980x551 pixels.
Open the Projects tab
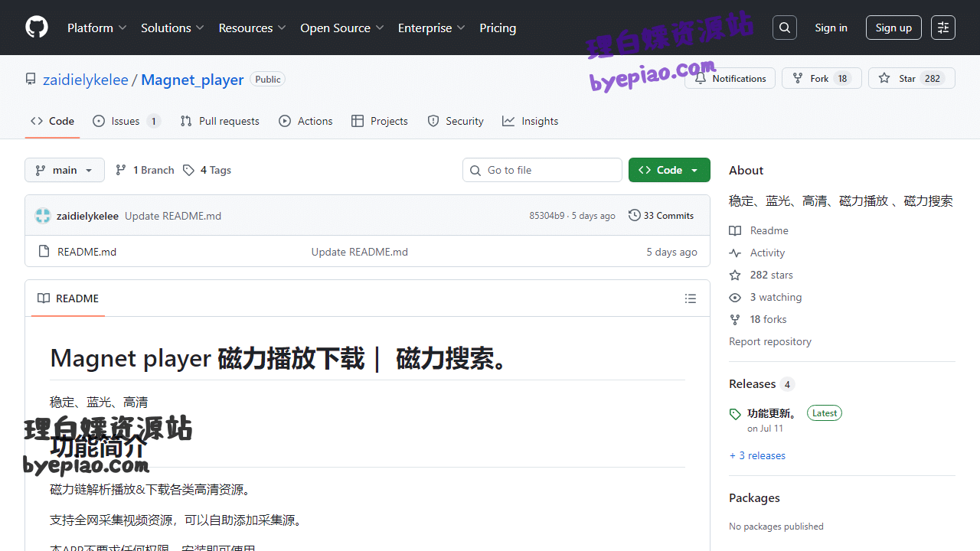point(380,121)
